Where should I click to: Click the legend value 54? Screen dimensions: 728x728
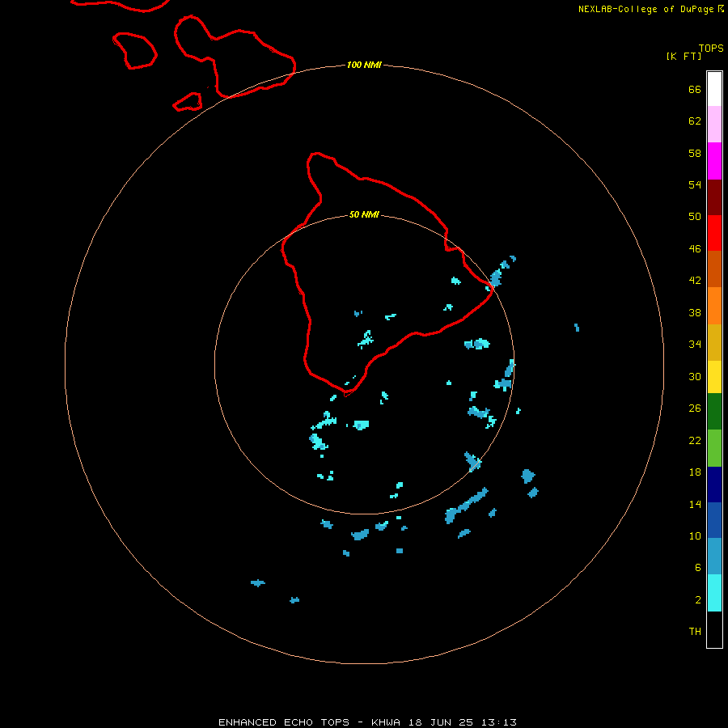[695, 184]
